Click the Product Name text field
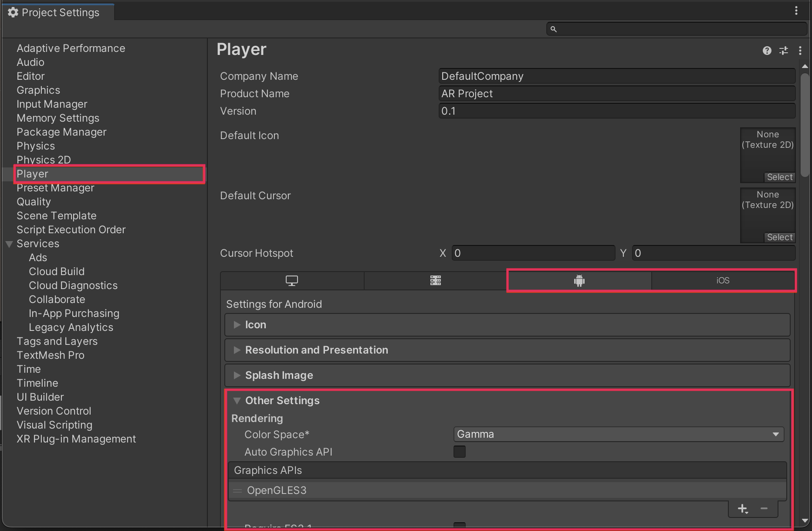812x531 pixels. point(617,94)
